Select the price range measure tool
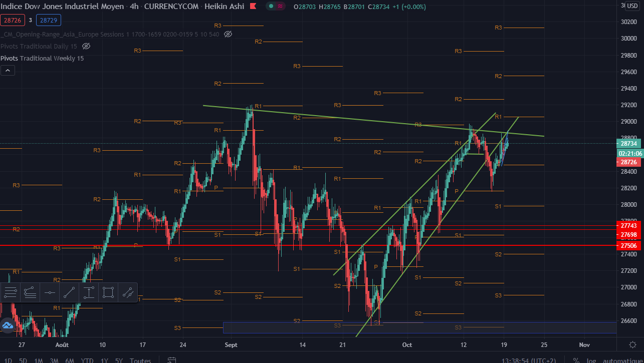 [x=89, y=292]
